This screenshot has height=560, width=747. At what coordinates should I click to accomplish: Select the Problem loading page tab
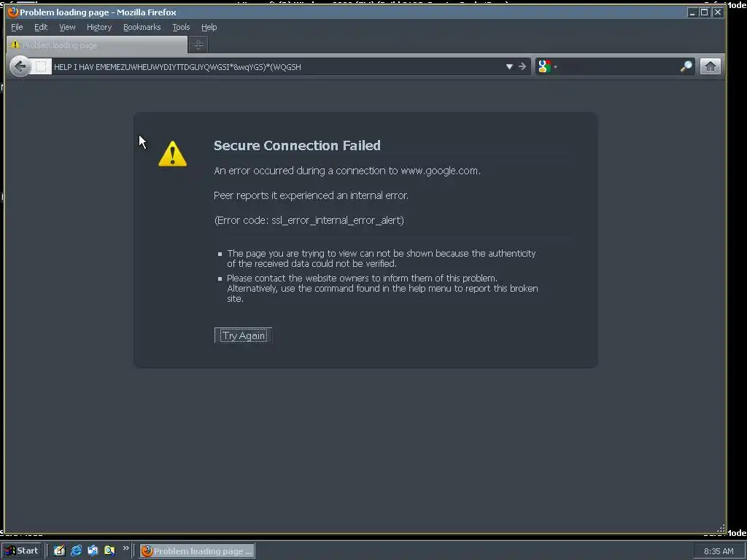[97, 44]
